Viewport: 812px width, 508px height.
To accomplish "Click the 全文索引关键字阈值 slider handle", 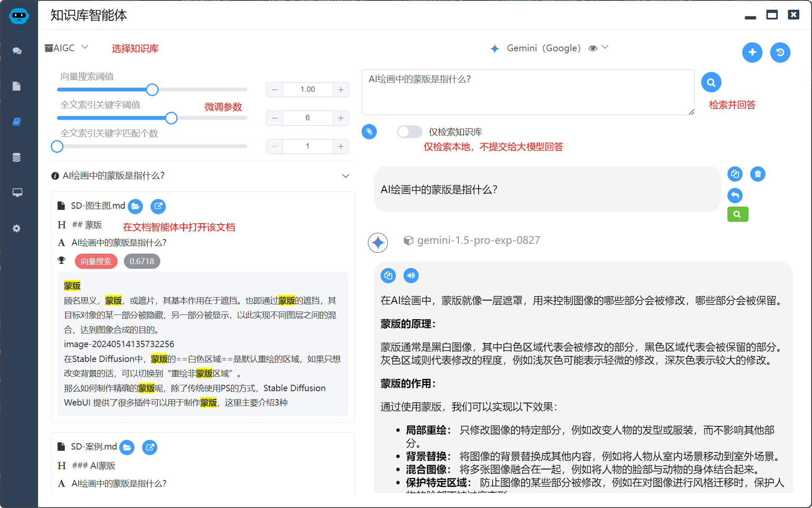I will [171, 118].
